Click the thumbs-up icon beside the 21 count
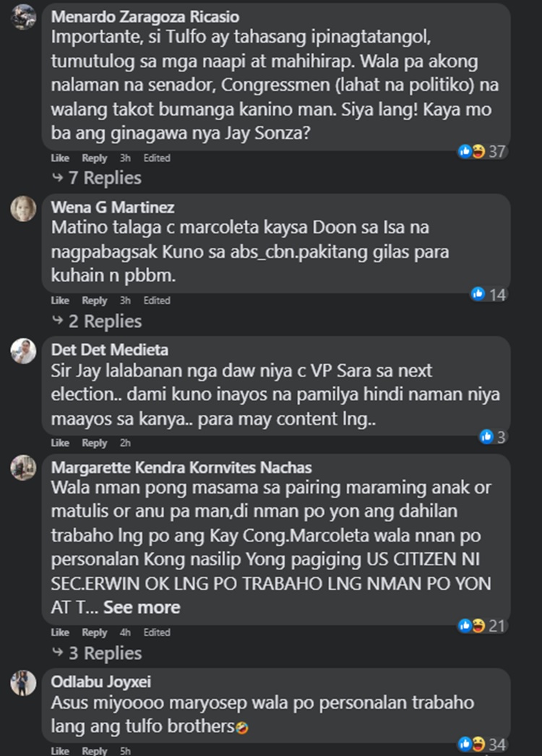The height and width of the screenshot is (756, 542). tap(465, 626)
